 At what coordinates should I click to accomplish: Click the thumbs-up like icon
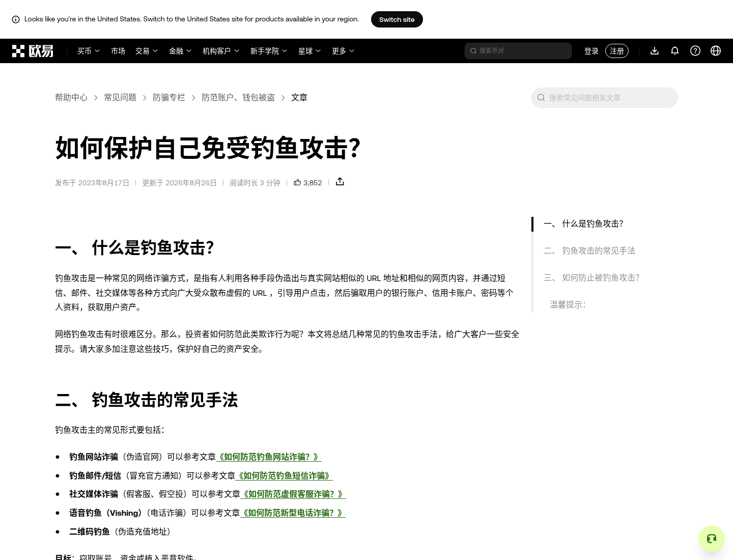297,182
